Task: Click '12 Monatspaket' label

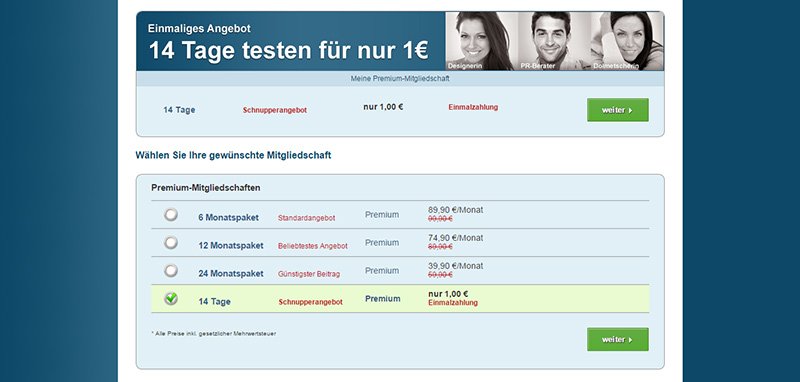Action: coord(231,246)
